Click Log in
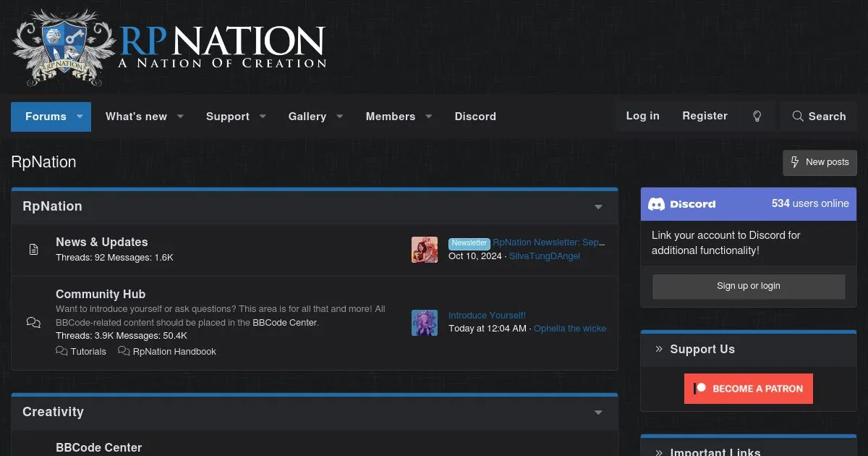This screenshot has width=868, height=456. (x=642, y=116)
